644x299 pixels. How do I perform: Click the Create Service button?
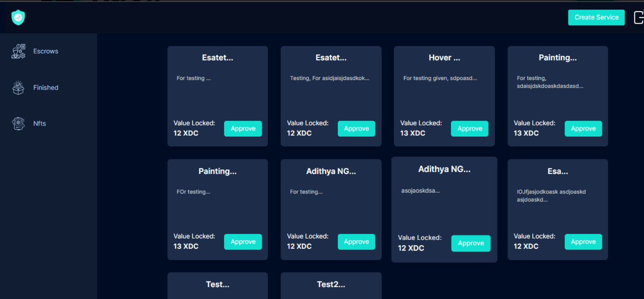596,17
